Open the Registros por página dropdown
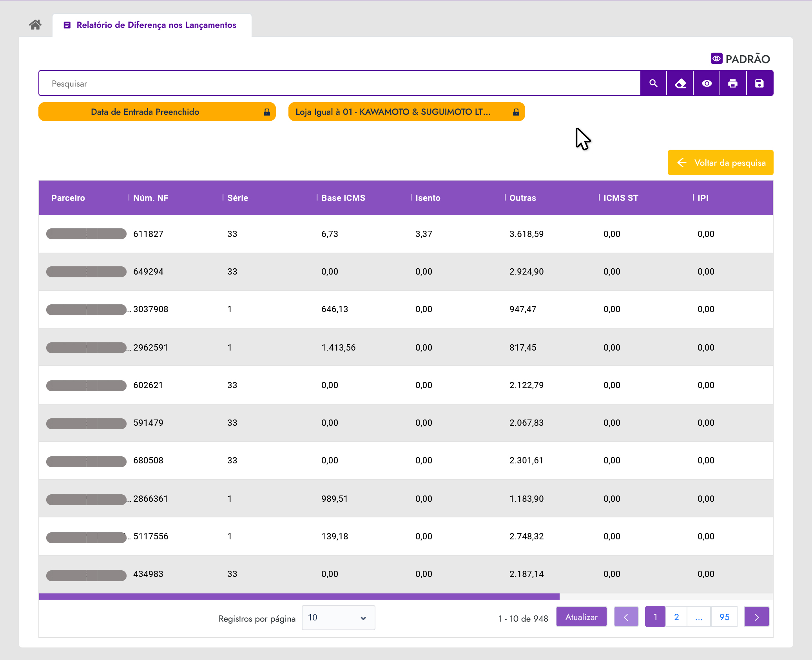 (338, 618)
